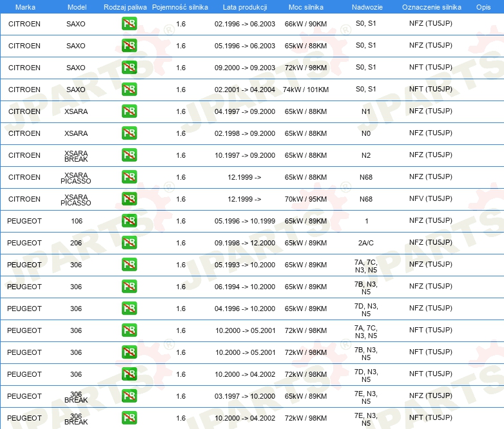The height and width of the screenshot is (429, 504).
Task: Click the fuel icon for 306 06.1994 -> 10.2000
Action: click(x=129, y=286)
